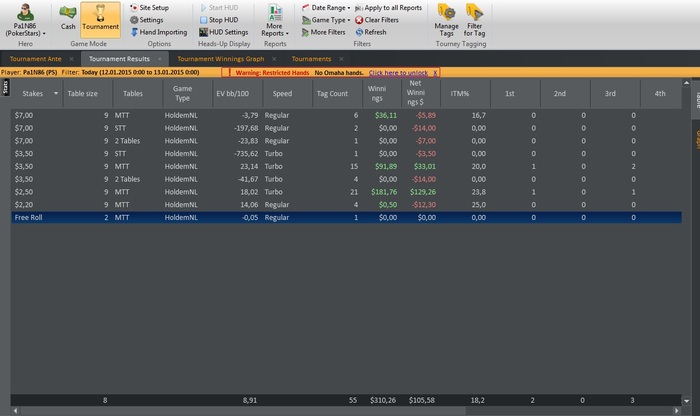Click Filter for Tag
The image size is (700, 416).
click(474, 21)
